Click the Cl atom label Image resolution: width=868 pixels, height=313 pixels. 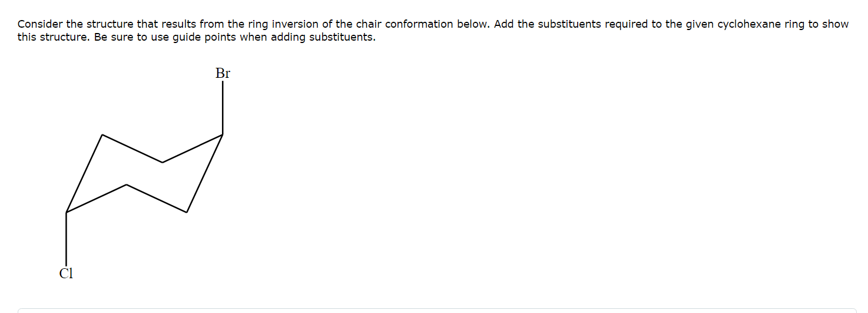click(66, 273)
